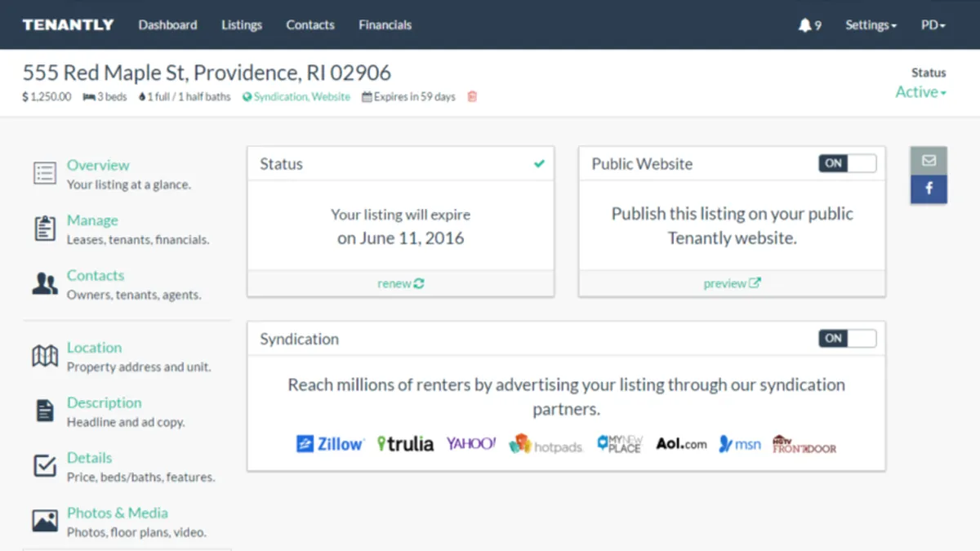Go to the Listings menu item

pyautogui.click(x=242, y=25)
